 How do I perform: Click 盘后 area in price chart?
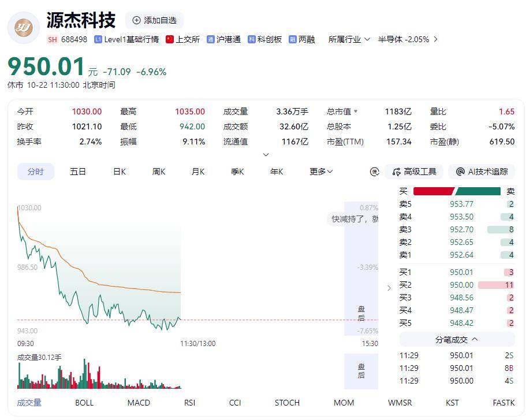pyautogui.click(x=361, y=269)
